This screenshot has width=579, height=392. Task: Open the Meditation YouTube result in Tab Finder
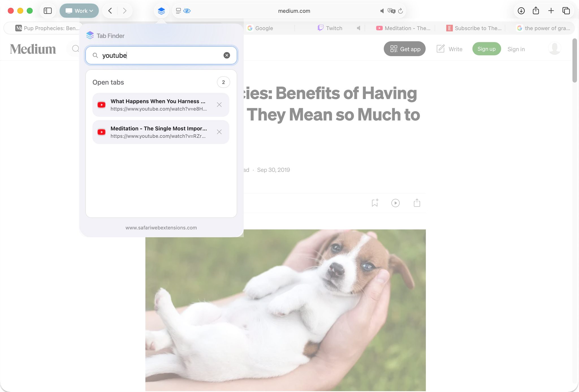(x=158, y=132)
